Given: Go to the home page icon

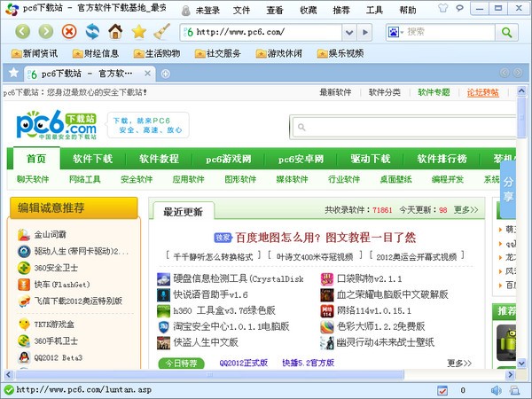Looking at the screenshot, I should click(x=115, y=32).
